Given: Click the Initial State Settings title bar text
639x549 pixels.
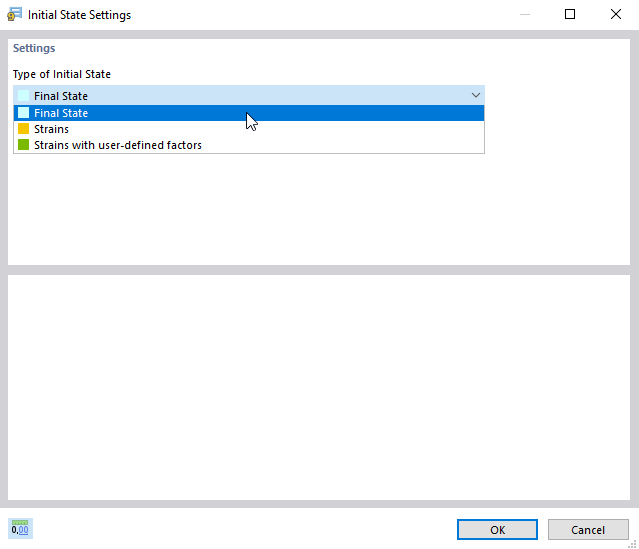Looking at the screenshot, I should pos(79,15).
